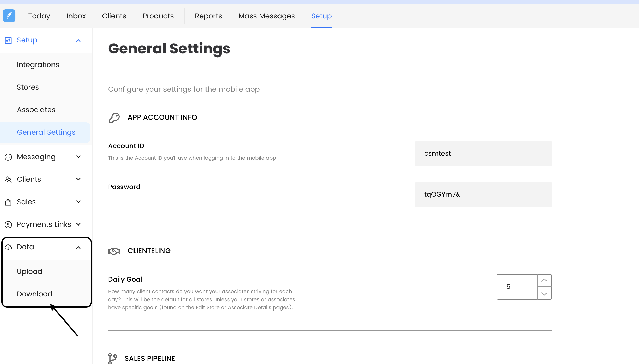639x364 pixels.
Task: Go to the Data Download page
Action: tap(35, 294)
